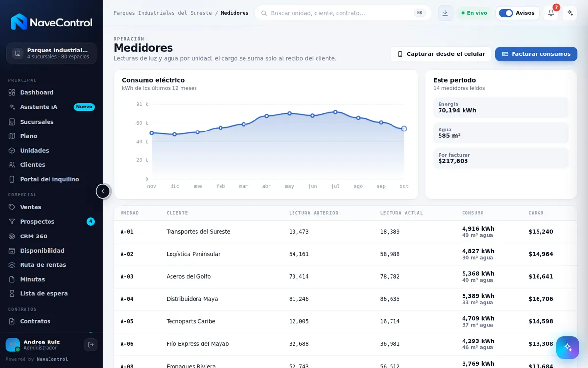Screen dimensions: 588x368
Task: Click current reading 78,782
Action: coord(390,277)
